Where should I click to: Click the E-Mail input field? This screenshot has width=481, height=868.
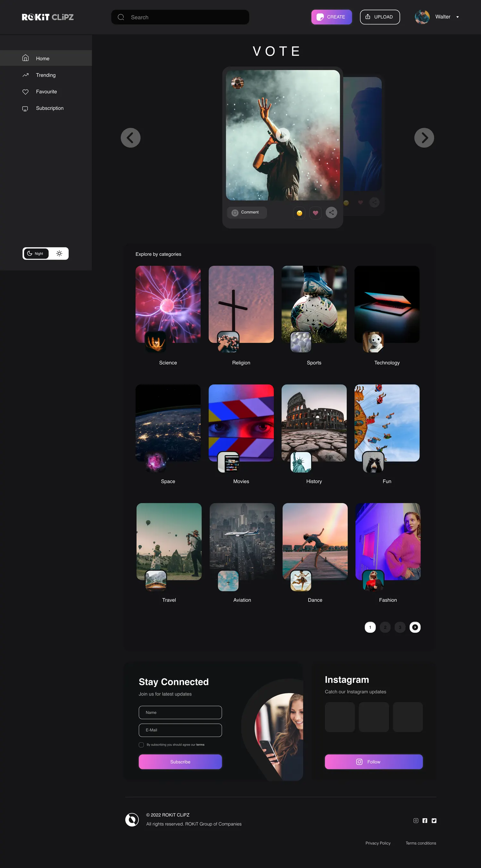point(180,730)
